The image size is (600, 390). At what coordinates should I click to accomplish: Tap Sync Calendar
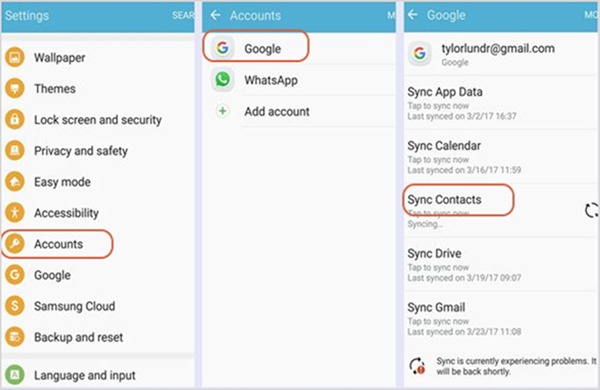[x=501, y=157]
